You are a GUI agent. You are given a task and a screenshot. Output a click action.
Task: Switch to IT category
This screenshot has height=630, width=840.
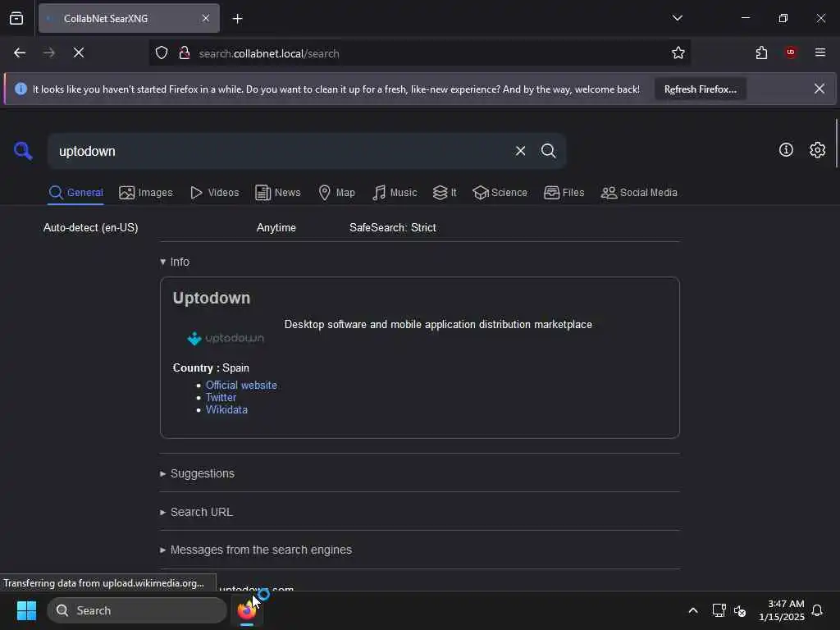tap(445, 193)
